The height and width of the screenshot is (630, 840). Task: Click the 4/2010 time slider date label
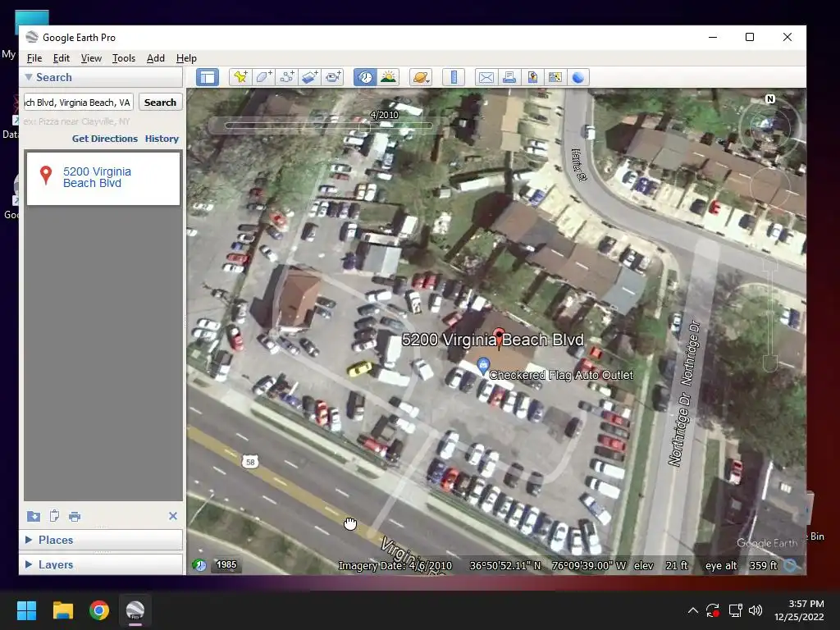click(384, 115)
